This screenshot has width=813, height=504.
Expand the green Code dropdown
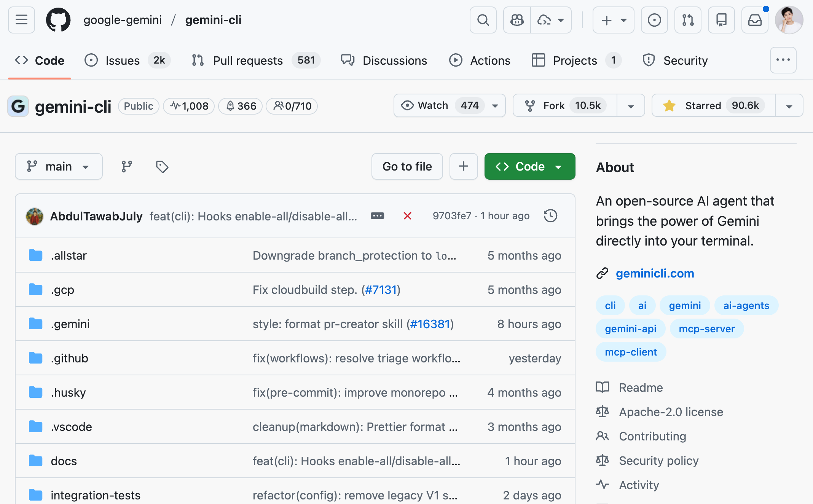529,166
